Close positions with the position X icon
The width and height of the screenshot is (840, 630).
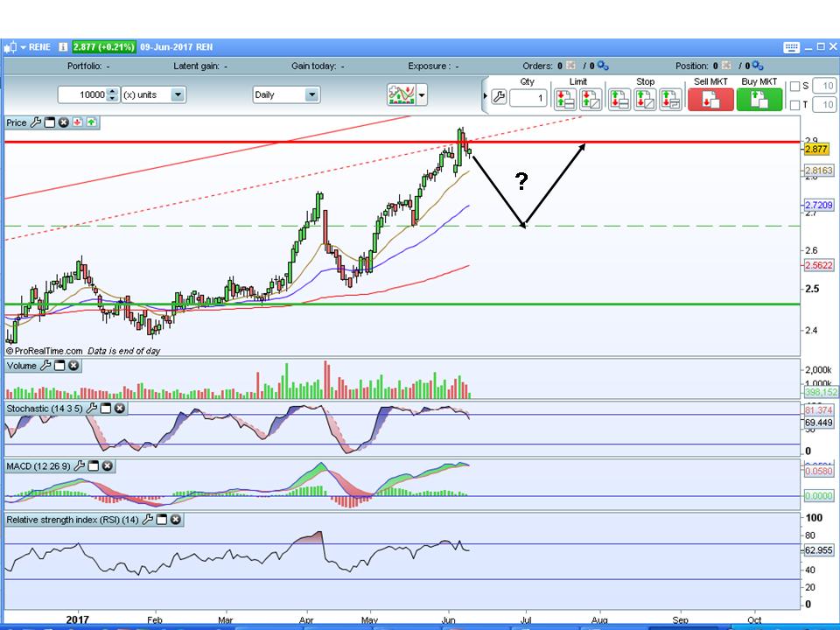[x=726, y=66]
